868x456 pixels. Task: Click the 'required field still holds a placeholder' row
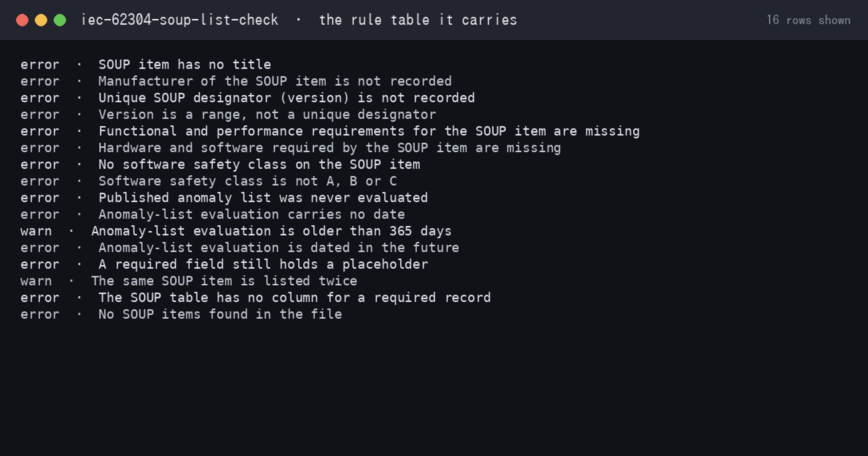click(224, 264)
